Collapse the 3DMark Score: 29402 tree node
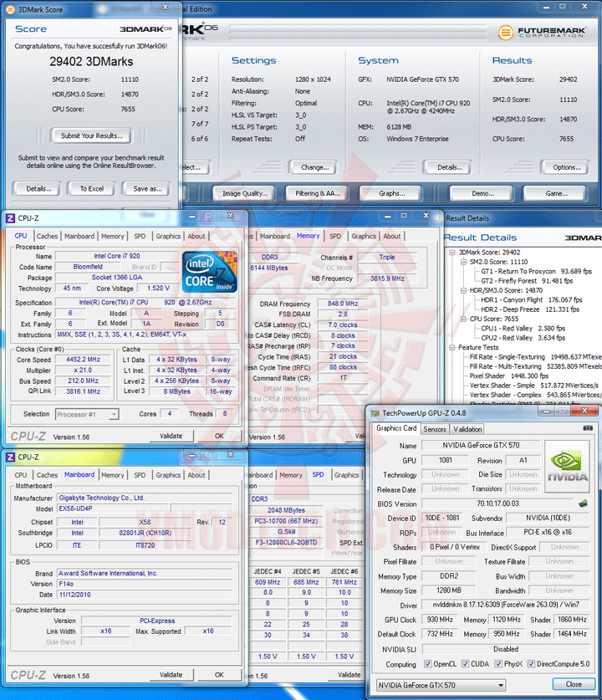 pos(452,253)
